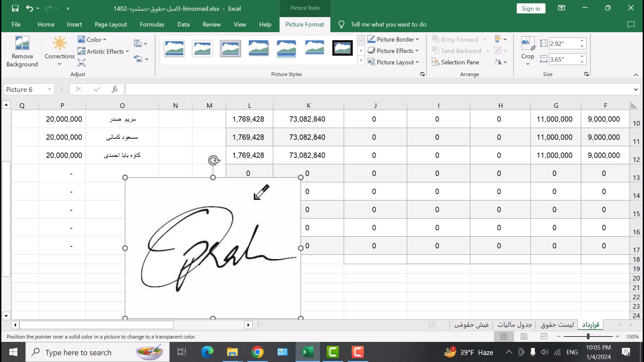Open Size group dialog launcher
Viewport: 644px width, 362px height.
click(x=586, y=74)
